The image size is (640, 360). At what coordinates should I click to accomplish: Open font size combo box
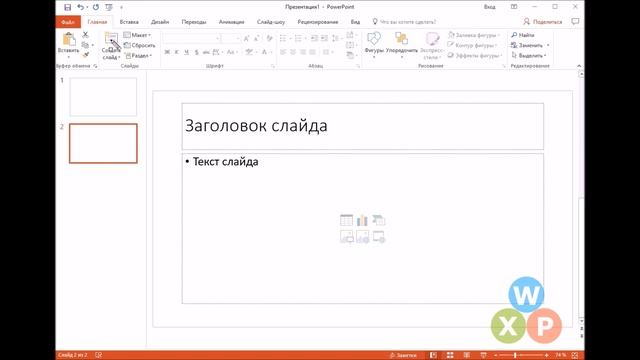[x=231, y=38]
